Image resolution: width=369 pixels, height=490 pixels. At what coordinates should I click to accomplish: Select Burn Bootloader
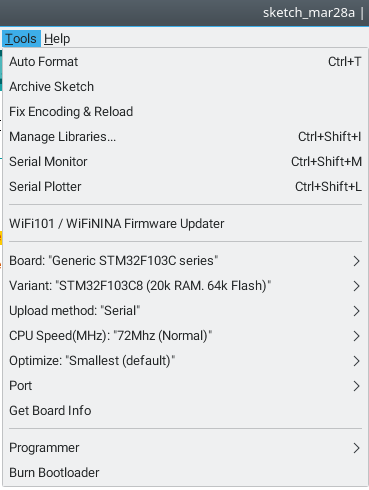pos(185,473)
